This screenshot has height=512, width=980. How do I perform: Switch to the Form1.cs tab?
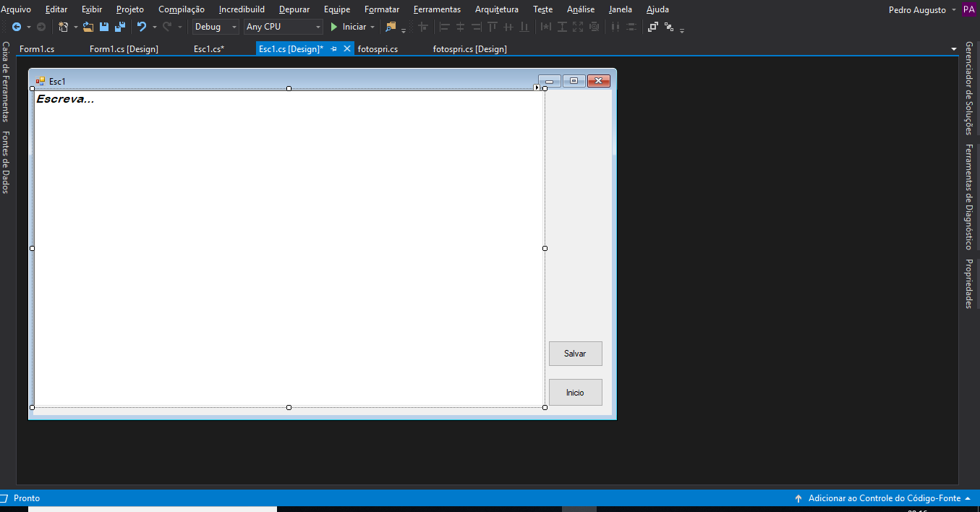(37, 49)
